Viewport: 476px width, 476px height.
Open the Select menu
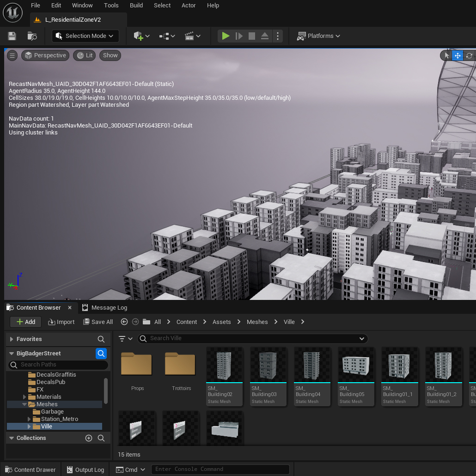pyautogui.click(x=162, y=6)
